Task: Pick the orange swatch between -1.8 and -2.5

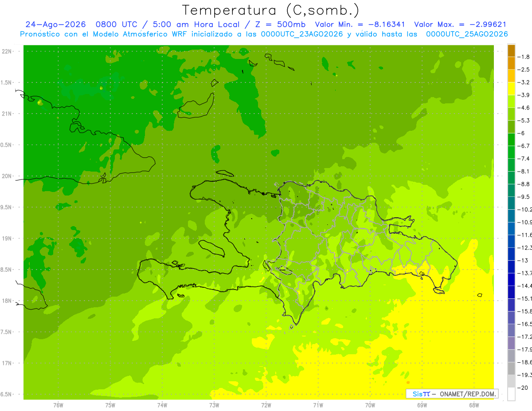Action: 511,63
